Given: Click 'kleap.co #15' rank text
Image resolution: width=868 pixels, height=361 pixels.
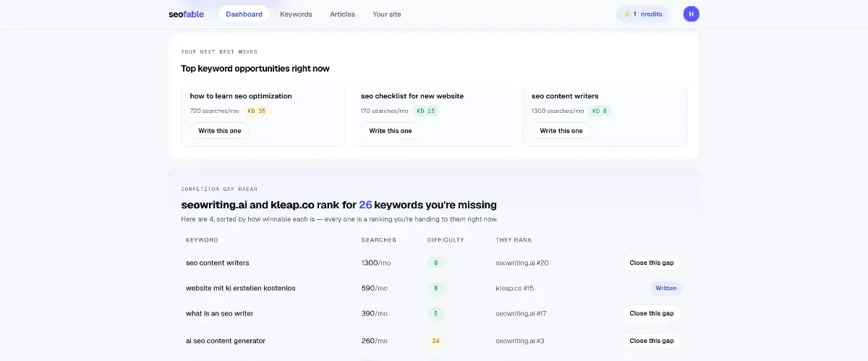Looking at the screenshot, I should pyautogui.click(x=515, y=288).
